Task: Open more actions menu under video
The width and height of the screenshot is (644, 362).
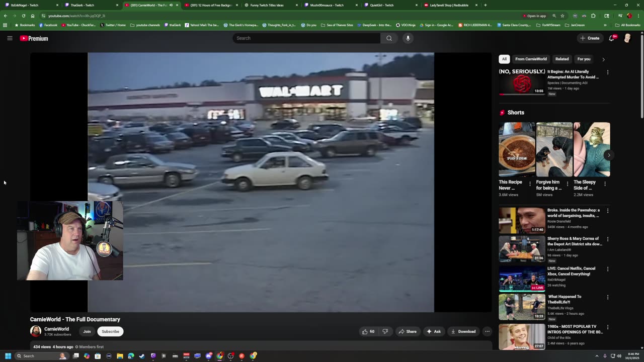Action: (487, 331)
